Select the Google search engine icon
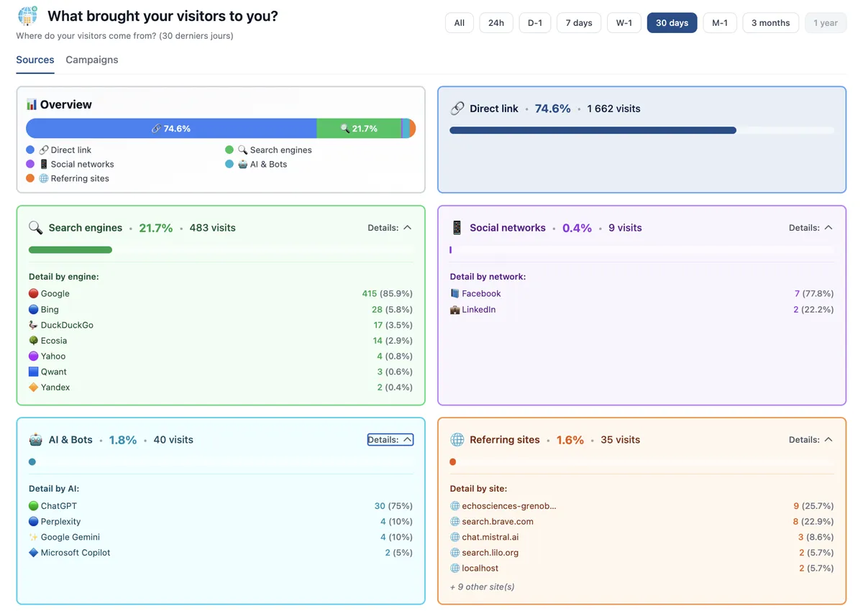This screenshot has height=616, width=863. coord(33,293)
